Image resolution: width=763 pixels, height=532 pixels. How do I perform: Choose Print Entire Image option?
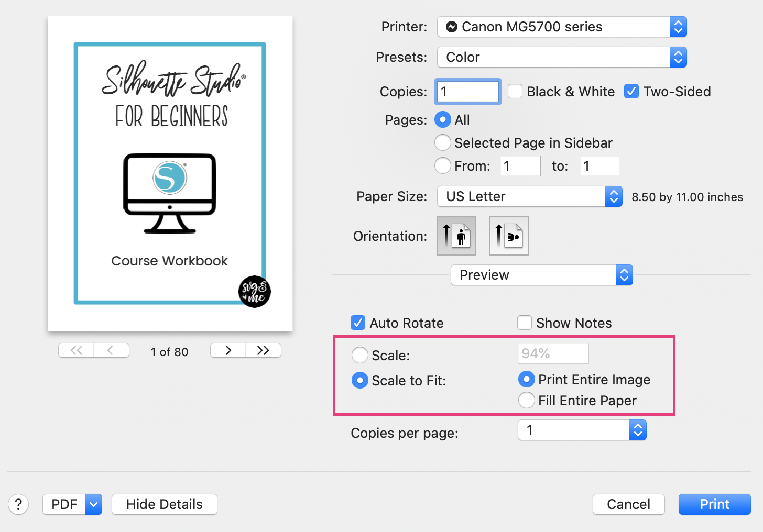click(527, 379)
